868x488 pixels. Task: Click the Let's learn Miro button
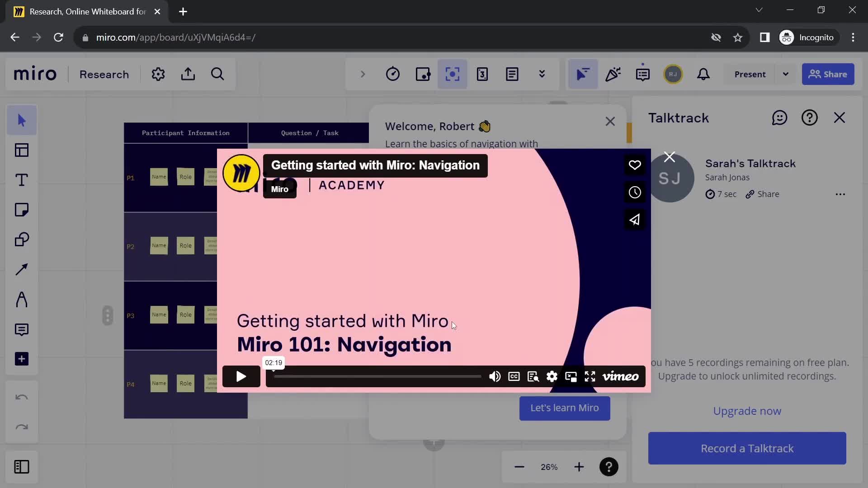coord(565,408)
